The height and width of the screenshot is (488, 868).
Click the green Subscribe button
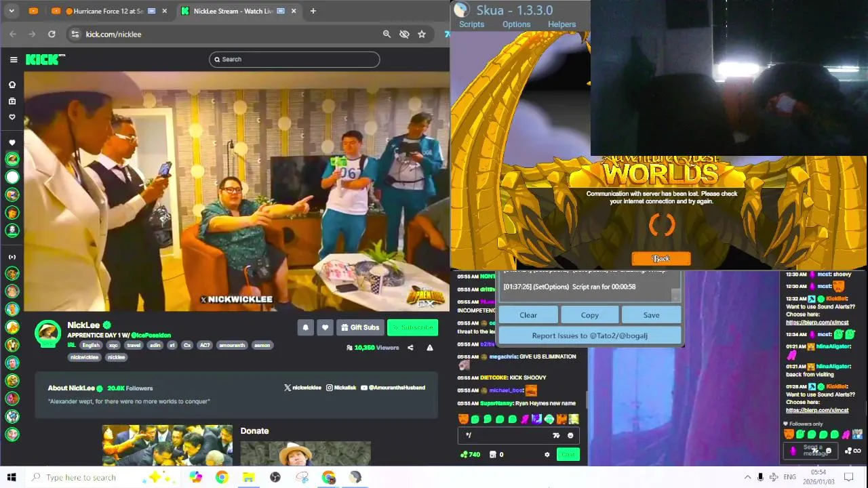(x=412, y=328)
